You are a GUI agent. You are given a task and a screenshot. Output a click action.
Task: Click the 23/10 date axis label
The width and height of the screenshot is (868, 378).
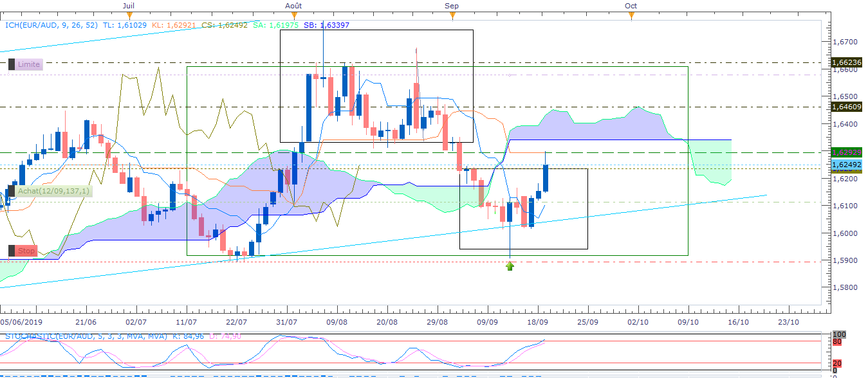788,321
